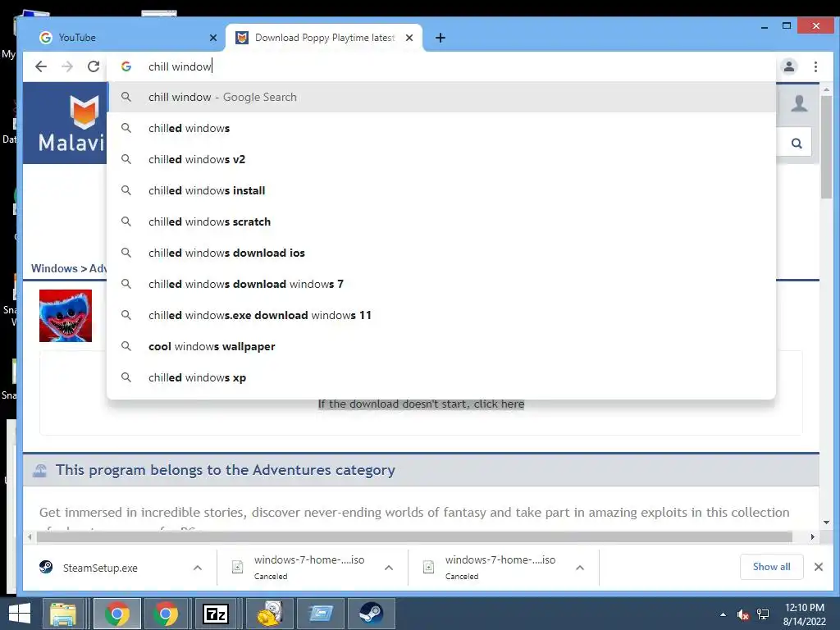This screenshot has height=630, width=840.
Task: Pick 'chilled windows download ios' suggestion
Action: (x=441, y=253)
